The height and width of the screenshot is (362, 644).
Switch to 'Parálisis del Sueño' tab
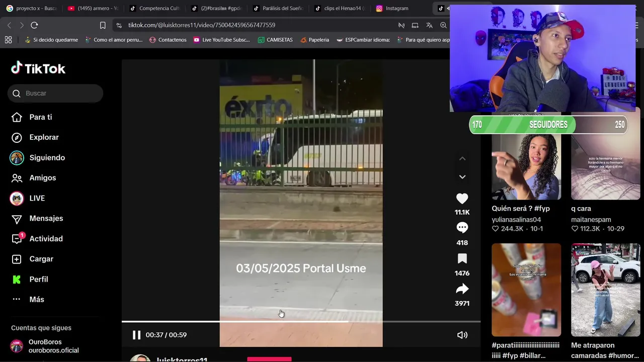coord(279,9)
